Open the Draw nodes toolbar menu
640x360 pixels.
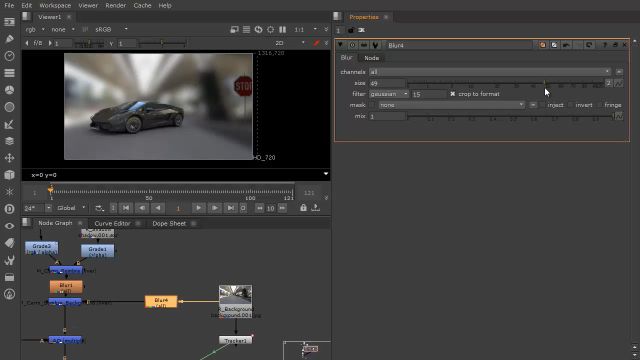(9, 39)
